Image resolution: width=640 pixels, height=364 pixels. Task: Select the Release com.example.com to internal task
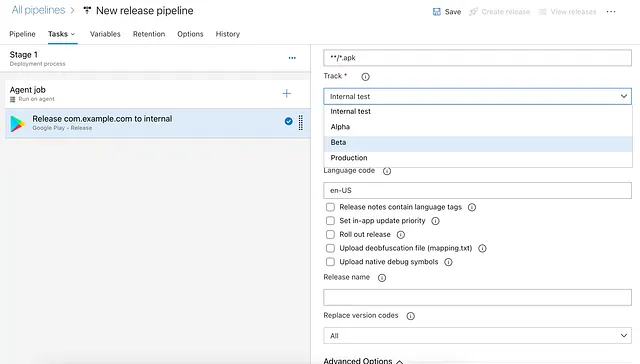[158, 123]
